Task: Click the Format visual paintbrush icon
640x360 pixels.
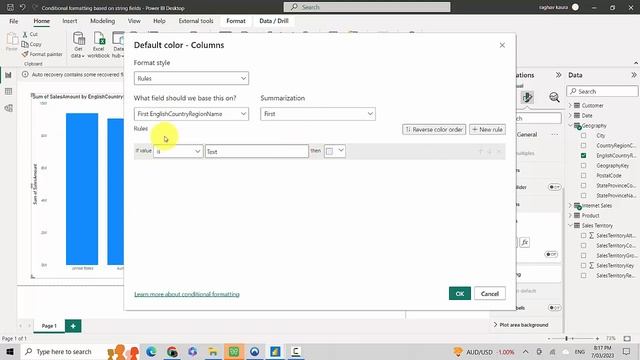Action: click(x=527, y=97)
